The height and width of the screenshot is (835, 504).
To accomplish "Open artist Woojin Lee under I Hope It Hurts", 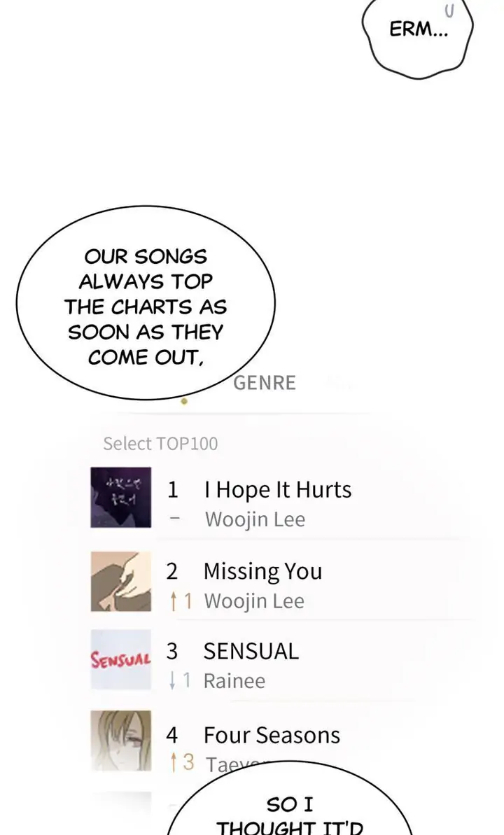I will [255, 520].
